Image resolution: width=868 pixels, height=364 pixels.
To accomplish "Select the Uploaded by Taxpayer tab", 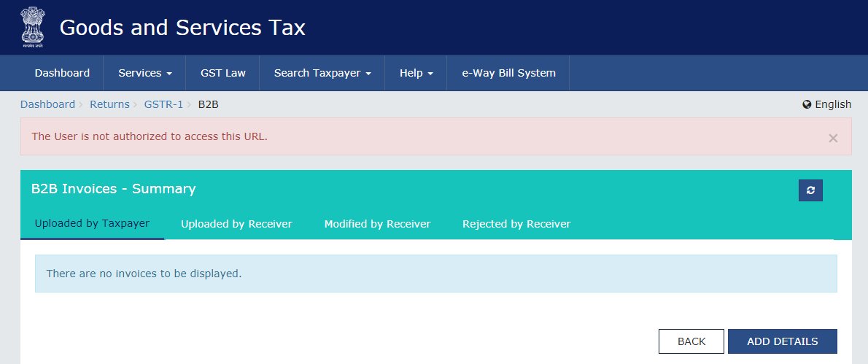I will click(92, 224).
